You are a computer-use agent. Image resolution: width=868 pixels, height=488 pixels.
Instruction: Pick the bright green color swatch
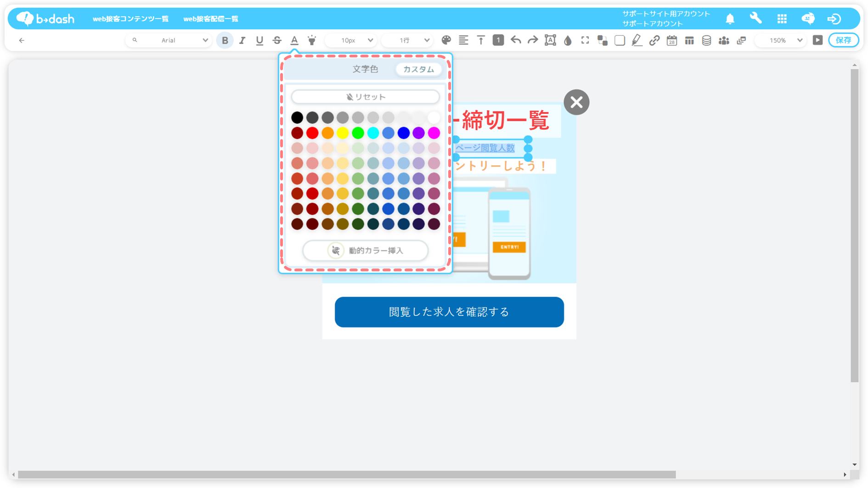coord(358,133)
